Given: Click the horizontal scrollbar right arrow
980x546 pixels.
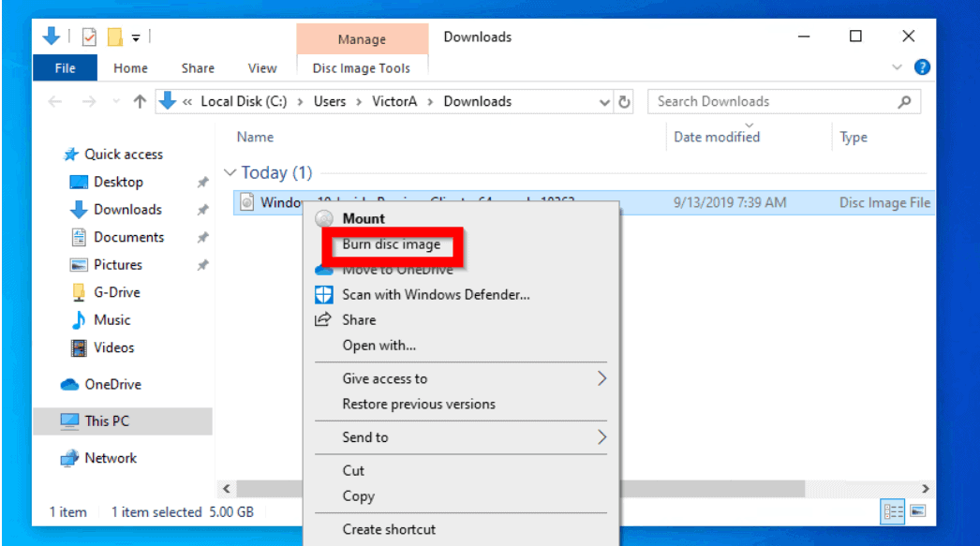Looking at the screenshot, I should (x=926, y=489).
